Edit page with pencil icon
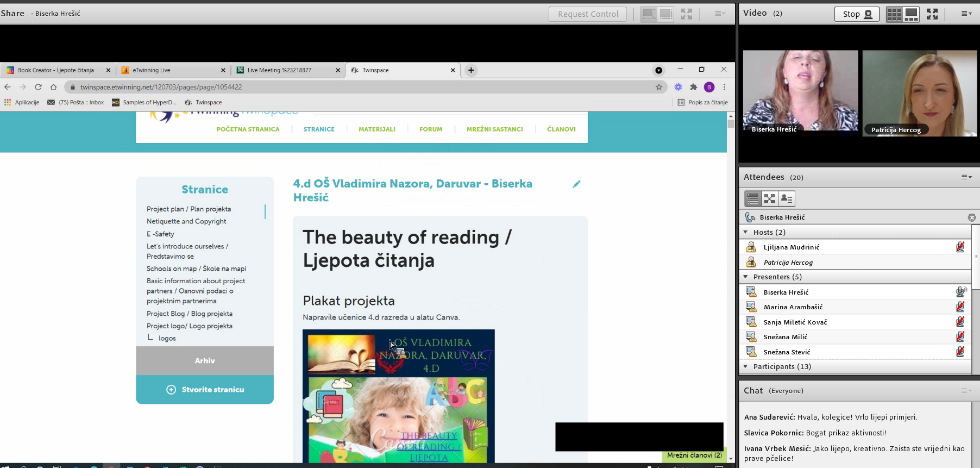Screen dimensions: 980x468 pos(576,184)
